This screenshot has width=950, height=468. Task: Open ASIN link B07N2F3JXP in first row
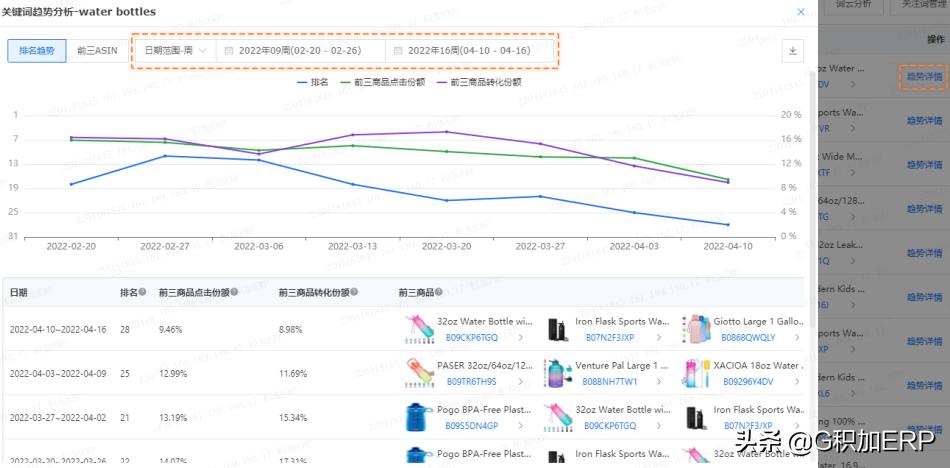point(611,338)
